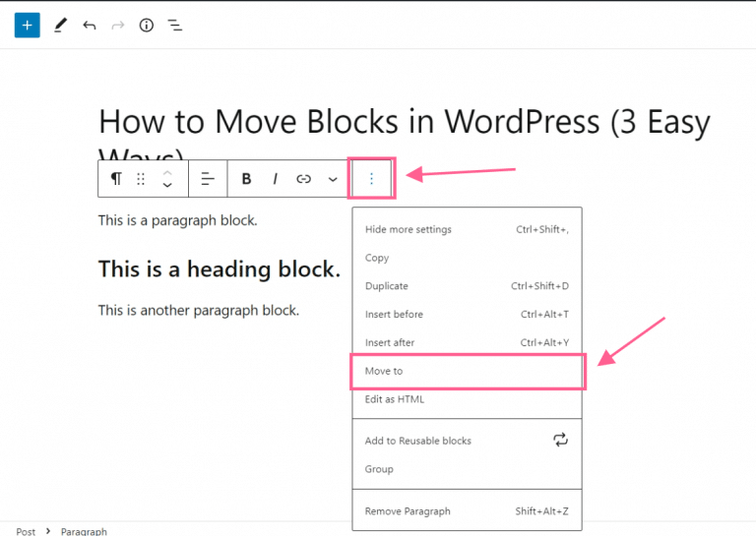This screenshot has height=536, width=756.
Task: Click the post title heading text
Action: pyautogui.click(x=404, y=121)
